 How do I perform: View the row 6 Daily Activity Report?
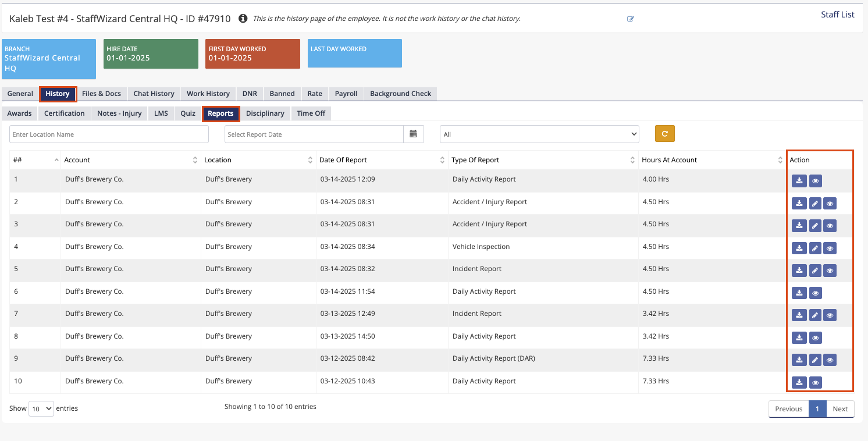tap(816, 293)
